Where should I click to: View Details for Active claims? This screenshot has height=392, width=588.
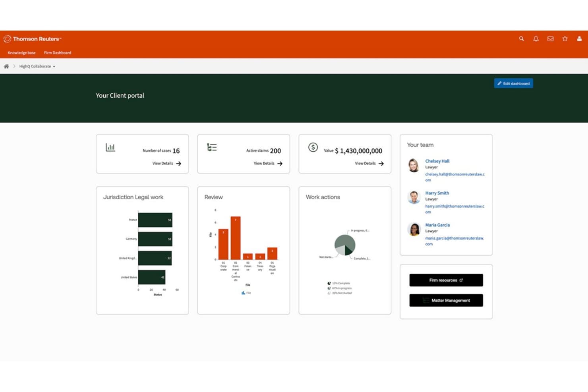click(264, 164)
